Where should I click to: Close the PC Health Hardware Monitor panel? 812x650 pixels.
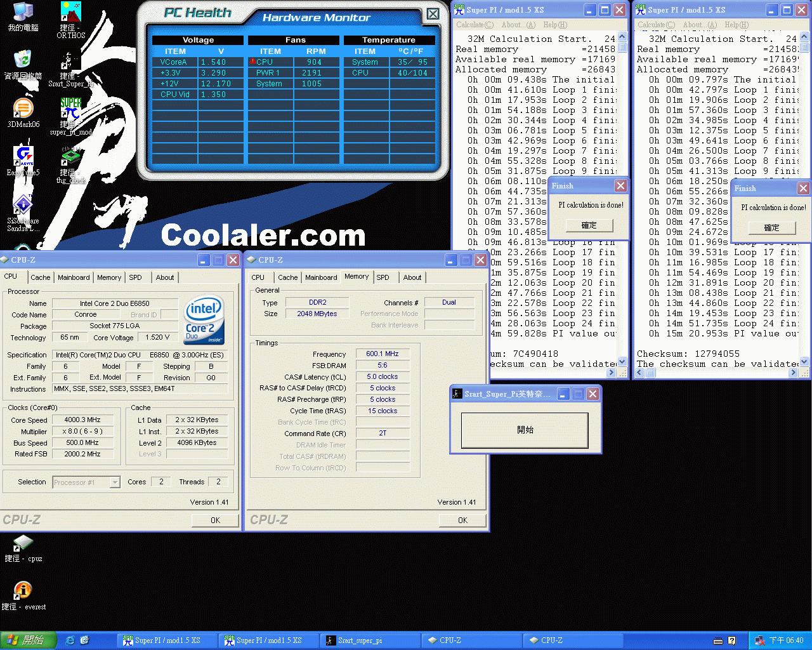pos(433,14)
